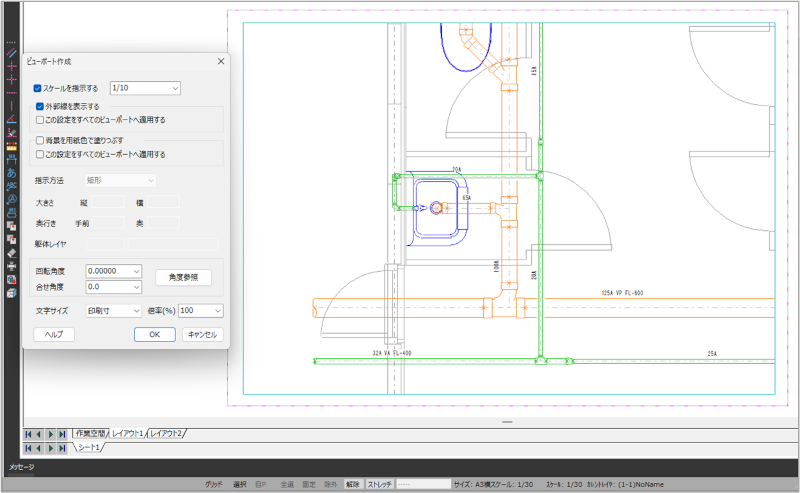
Task: Click the 角度参照 button
Action: point(183,277)
